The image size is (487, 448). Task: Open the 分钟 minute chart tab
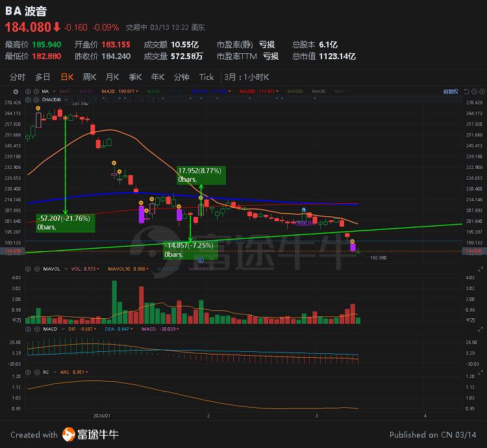pyautogui.click(x=181, y=77)
